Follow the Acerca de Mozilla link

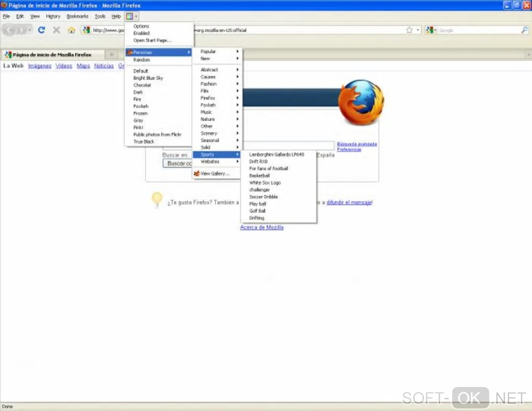[262, 227]
